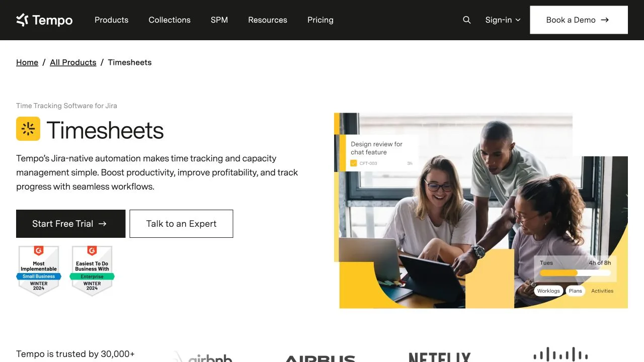Click the Airbus logo

320,358
